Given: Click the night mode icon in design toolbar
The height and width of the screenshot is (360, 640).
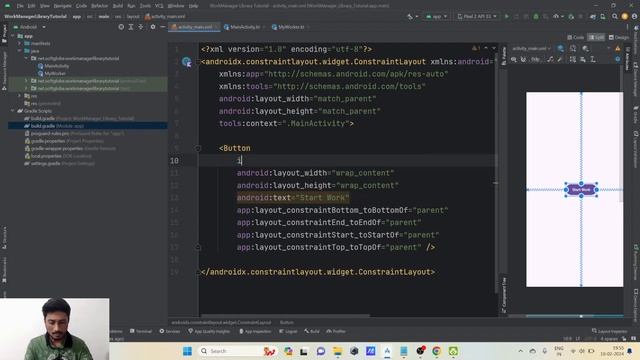Looking at the screenshot, I should point(586,49).
